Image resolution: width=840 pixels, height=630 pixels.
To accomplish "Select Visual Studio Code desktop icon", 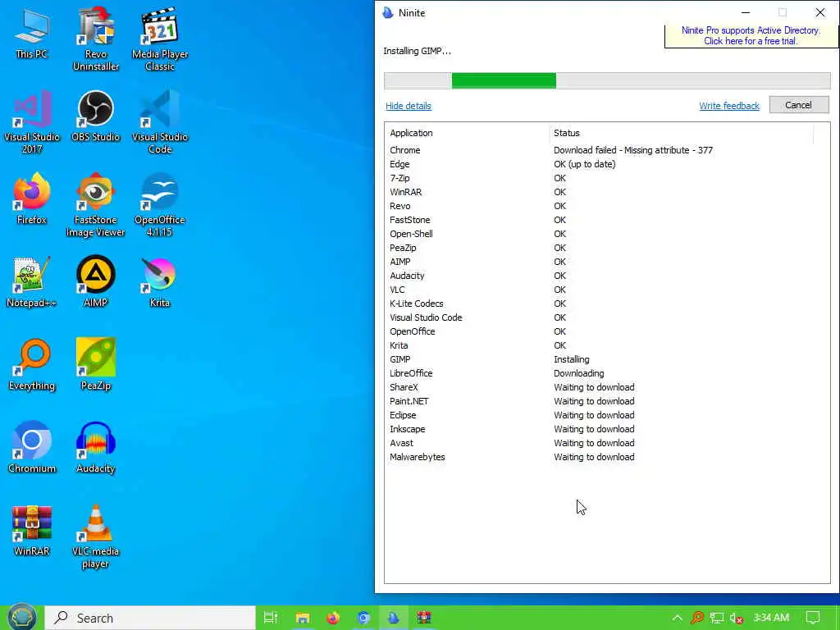I will coord(160,121).
